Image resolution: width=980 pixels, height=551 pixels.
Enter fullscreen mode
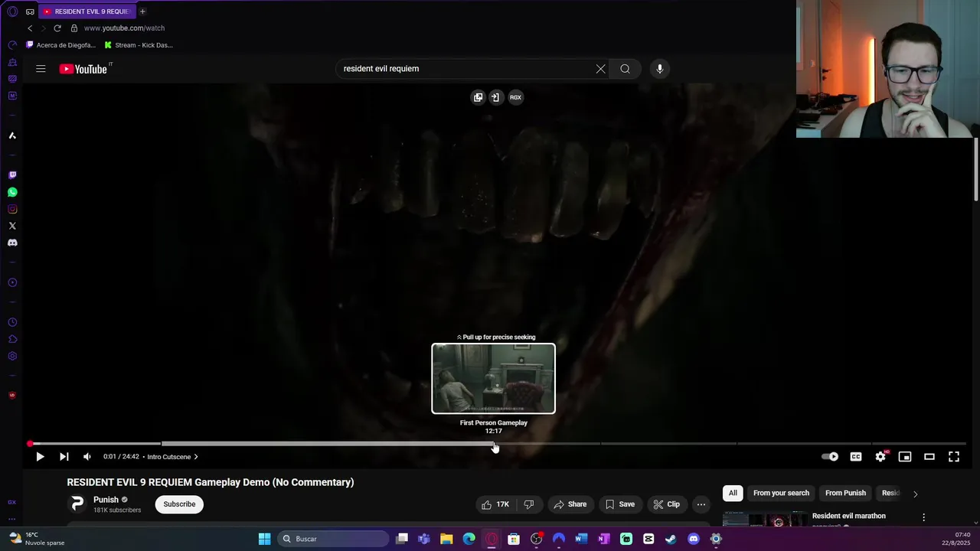pos(954,457)
